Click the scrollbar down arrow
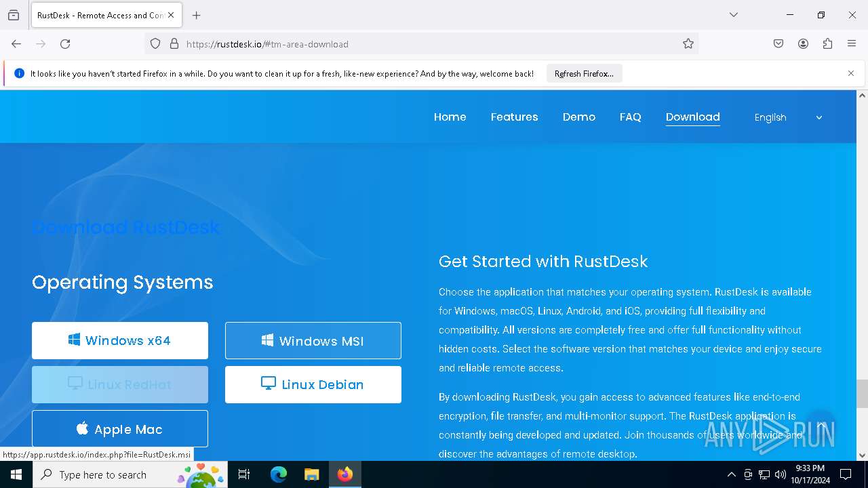This screenshot has width=868, height=488. [862, 455]
